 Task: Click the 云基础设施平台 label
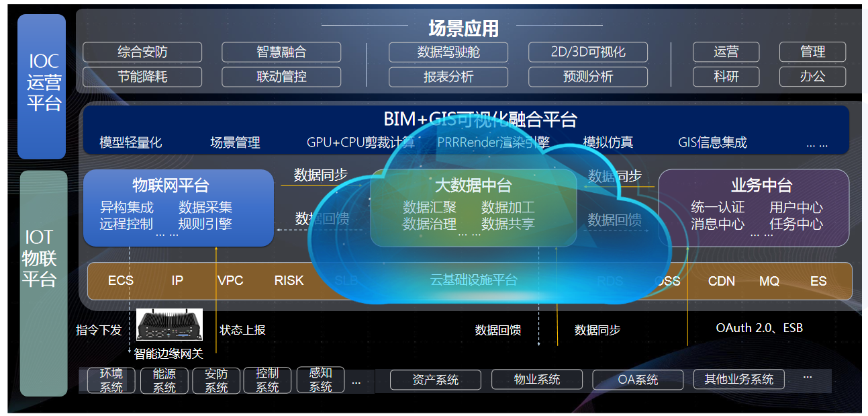[x=474, y=280]
